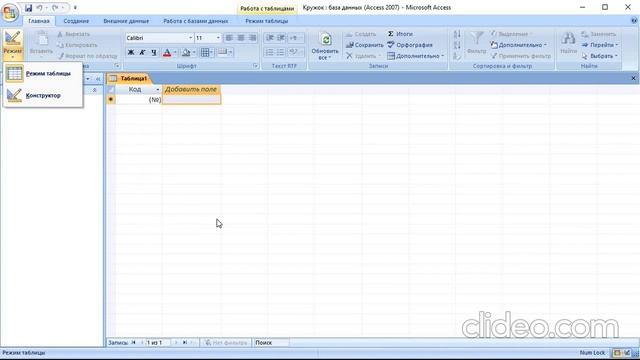
Task: Click the Режим view button
Action: click(x=13, y=44)
